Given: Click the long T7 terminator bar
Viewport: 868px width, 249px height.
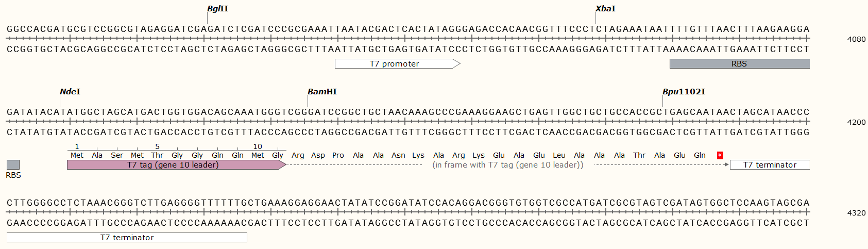Looking at the screenshot, I should [x=127, y=238].
